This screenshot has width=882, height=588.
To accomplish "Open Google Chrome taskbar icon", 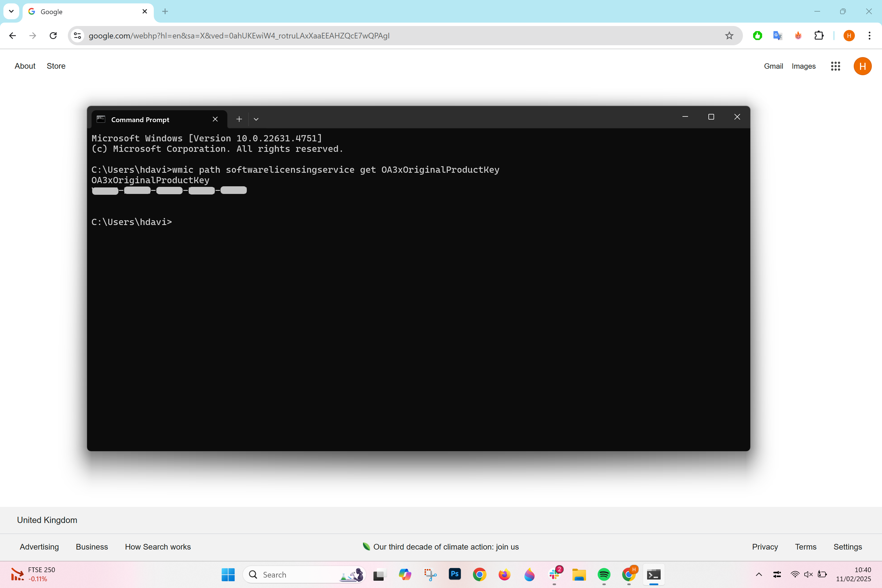I will click(480, 574).
